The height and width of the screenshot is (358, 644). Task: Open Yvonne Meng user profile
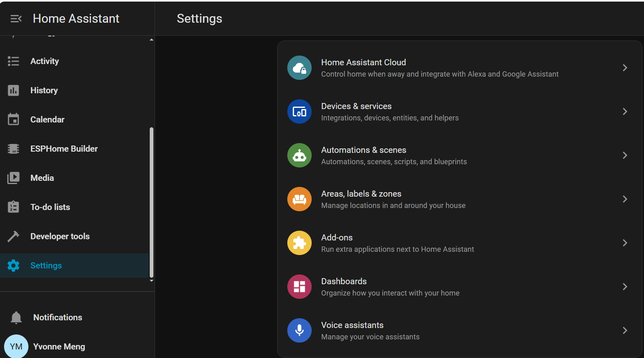59,347
